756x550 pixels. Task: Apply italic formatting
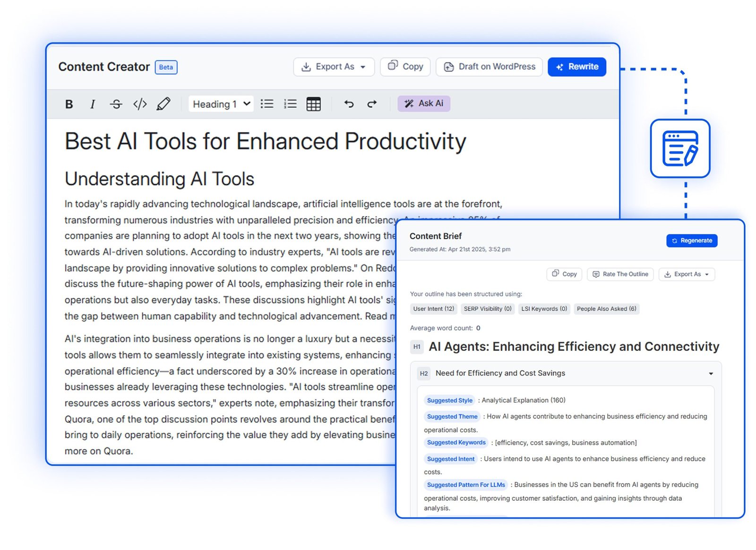[x=93, y=104]
